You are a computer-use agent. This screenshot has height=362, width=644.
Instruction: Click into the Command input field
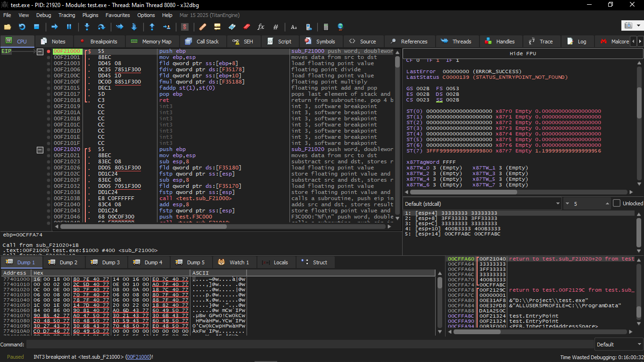tap(306, 345)
